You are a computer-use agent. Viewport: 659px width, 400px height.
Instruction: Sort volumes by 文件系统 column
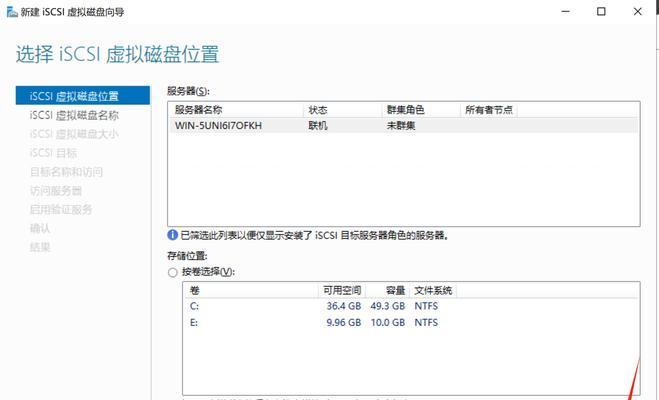[433, 290]
